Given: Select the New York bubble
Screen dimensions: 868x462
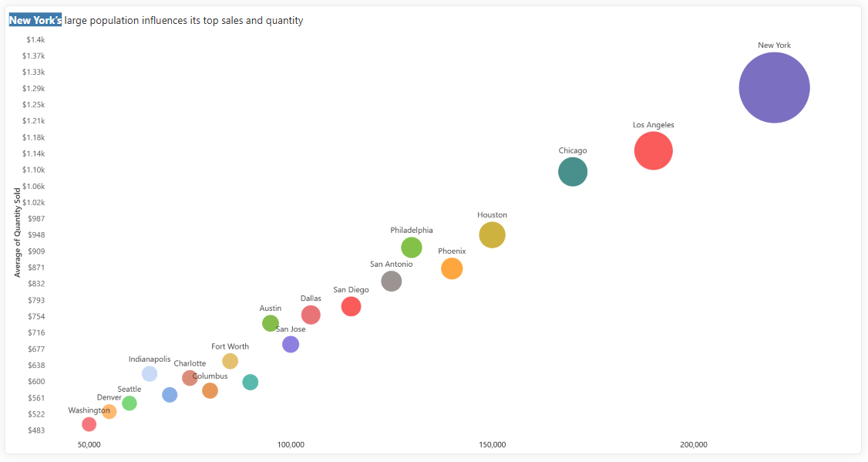Looking at the screenshot, I should [774, 87].
